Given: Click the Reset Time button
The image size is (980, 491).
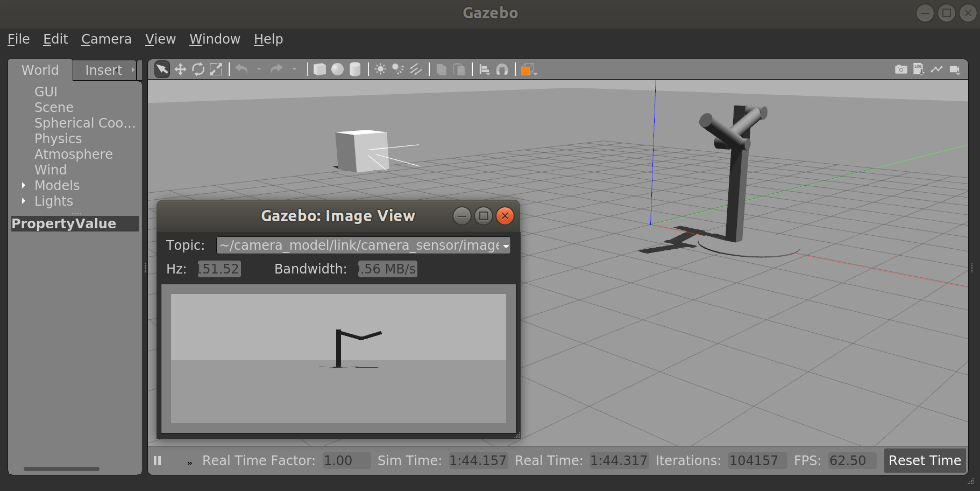Looking at the screenshot, I should tap(925, 461).
